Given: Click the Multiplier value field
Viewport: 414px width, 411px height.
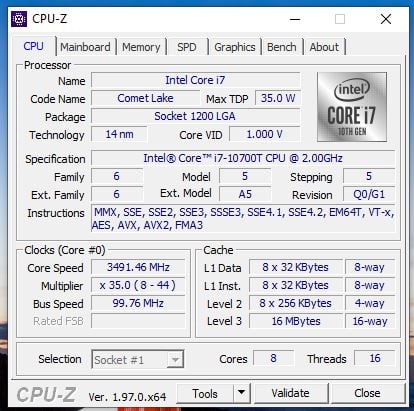Looking at the screenshot, I should [138, 285].
